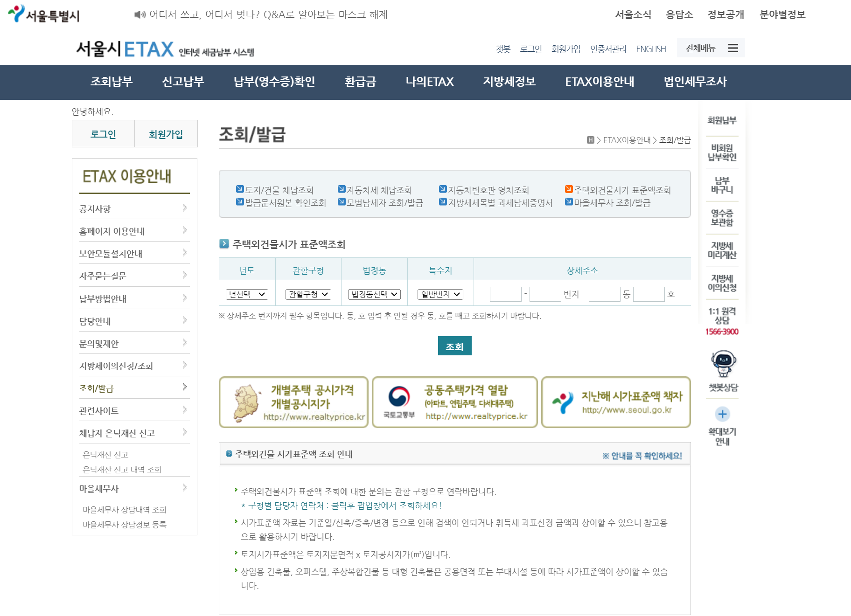
Task: Open 1:1 원격 상담 quick item
Action: pos(722,321)
